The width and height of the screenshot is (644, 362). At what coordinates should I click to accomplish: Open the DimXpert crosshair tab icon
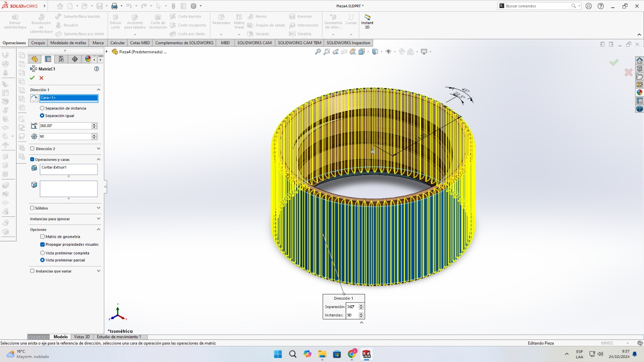tap(75, 59)
